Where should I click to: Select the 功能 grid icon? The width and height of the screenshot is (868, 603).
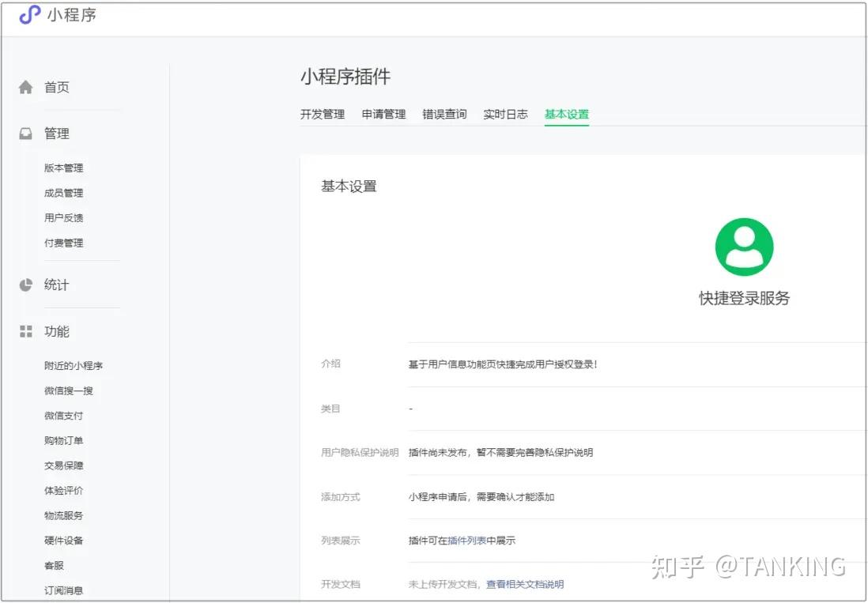pyautogui.click(x=25, y=331)
